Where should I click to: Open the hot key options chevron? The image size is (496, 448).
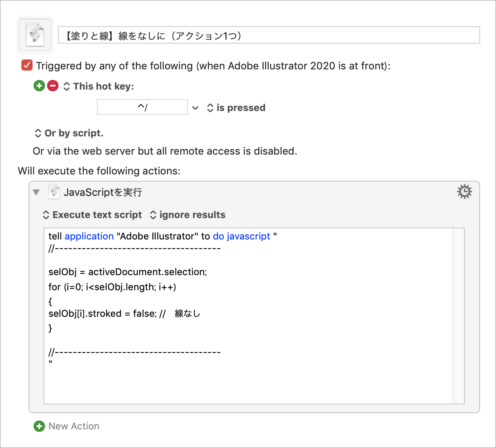click(195, 108)
